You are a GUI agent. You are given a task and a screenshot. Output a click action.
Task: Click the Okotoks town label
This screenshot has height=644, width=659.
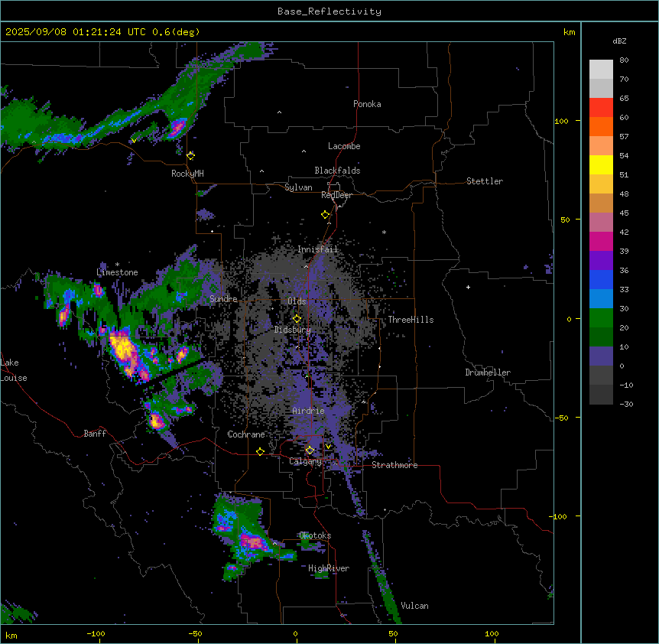[x=315, y=535]
